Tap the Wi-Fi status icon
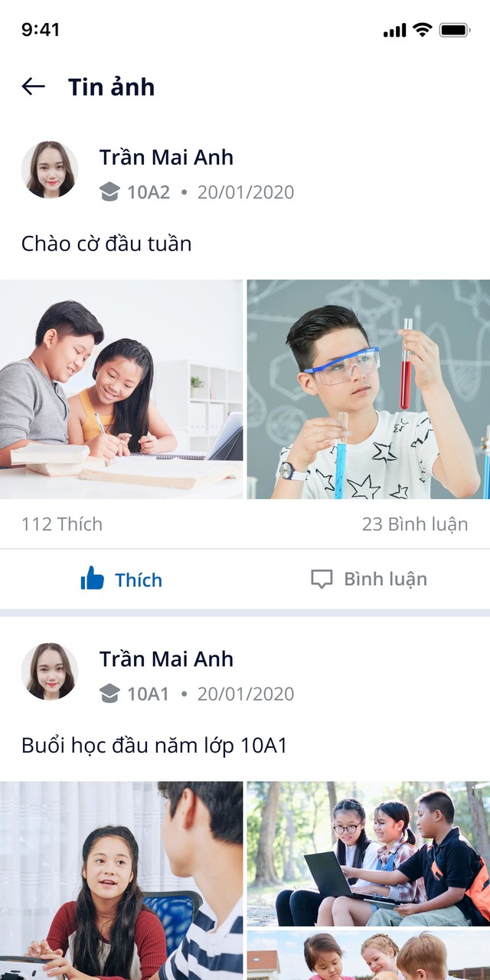Image resolution: width=490 pixels, height=980 pixels. (x=422, y=30)
